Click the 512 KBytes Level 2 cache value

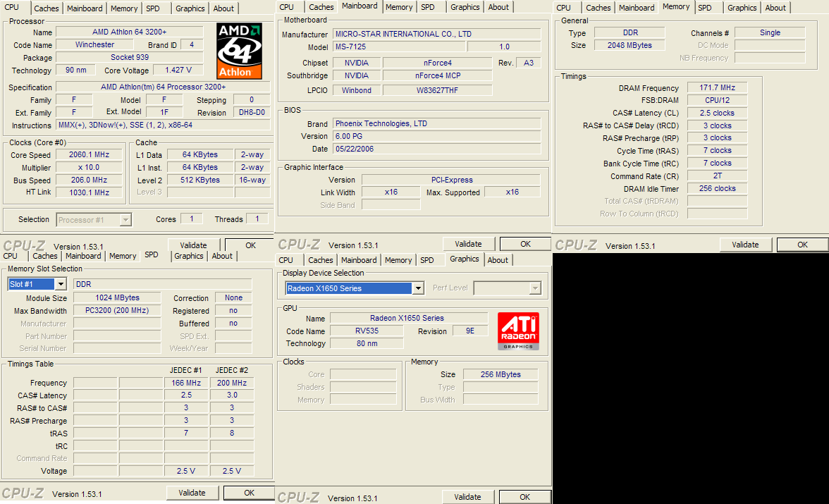pyautogui.click(x=200, y=180)
